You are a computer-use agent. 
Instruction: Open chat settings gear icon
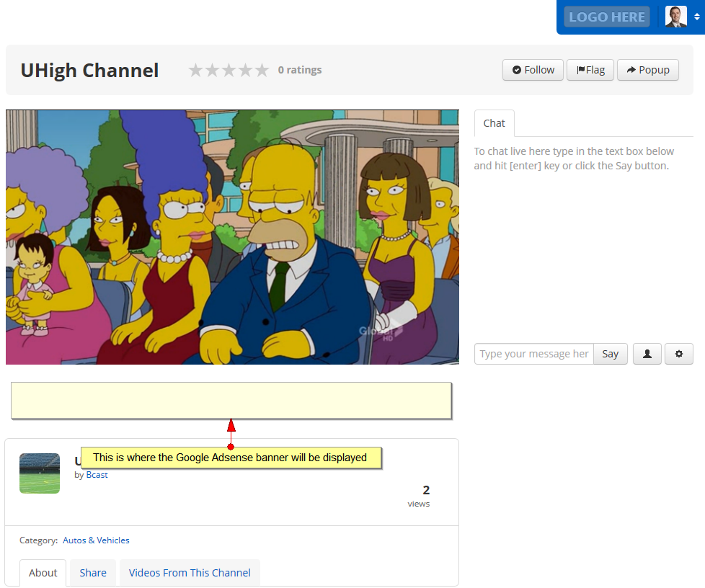coord(679,354)
